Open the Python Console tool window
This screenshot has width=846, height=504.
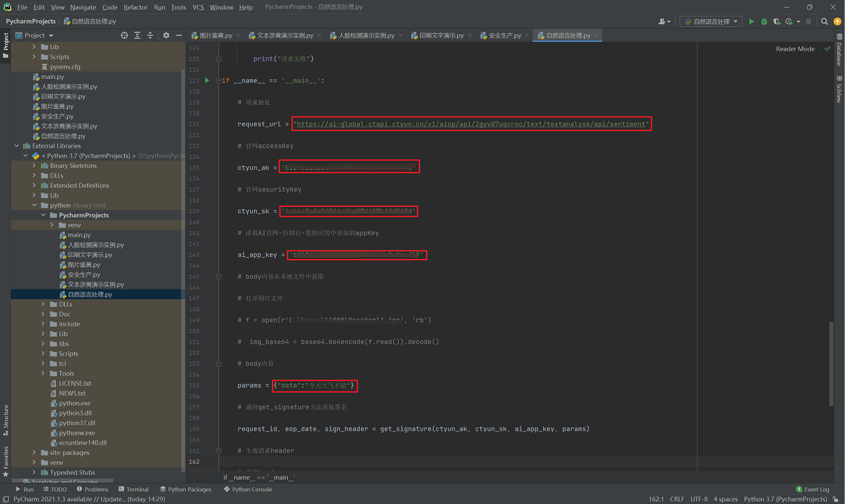pyautogui.click(x=248, y=489)
